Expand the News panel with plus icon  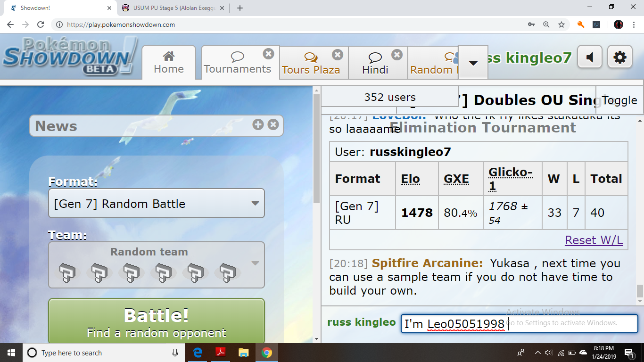tap(258, 124)
